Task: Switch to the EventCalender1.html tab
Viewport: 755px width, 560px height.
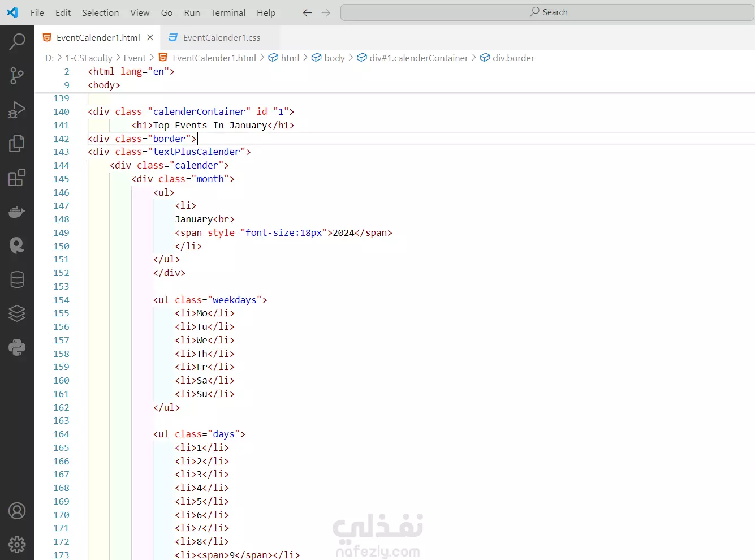Action: (x=98, y=37)
